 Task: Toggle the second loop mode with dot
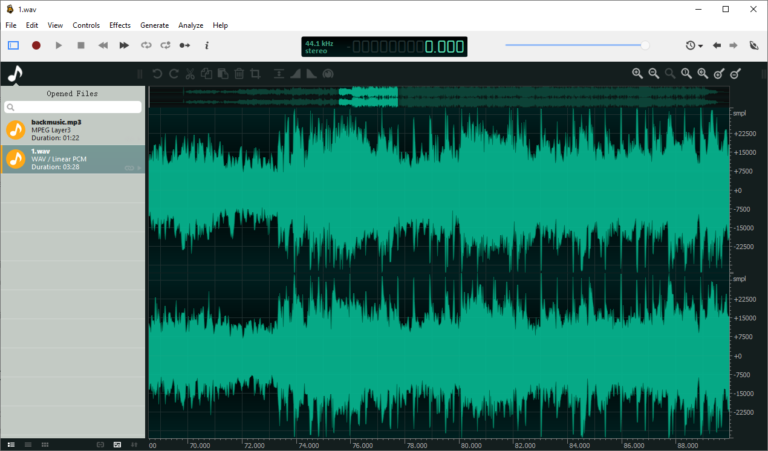166,45
